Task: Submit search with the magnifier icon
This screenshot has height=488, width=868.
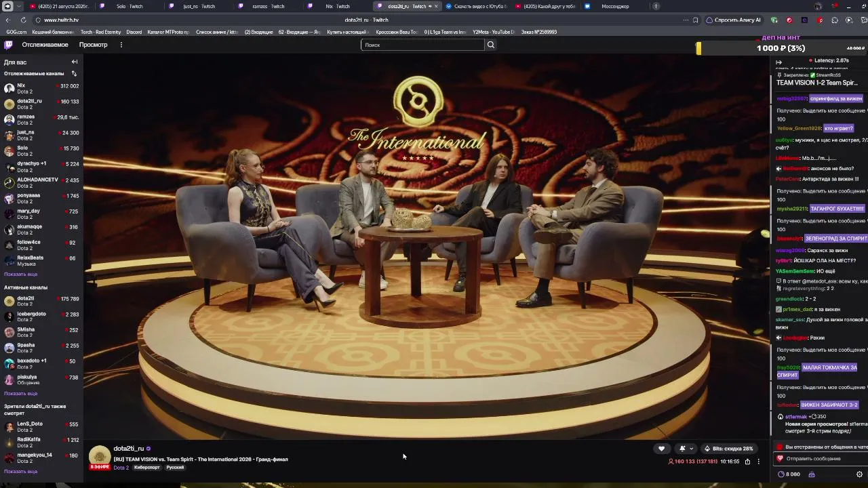Action: 491,45
